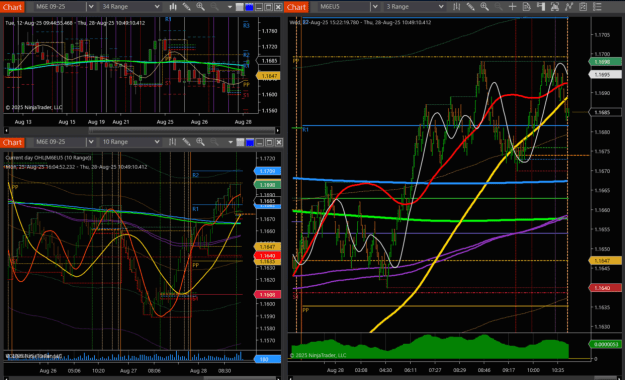Select drawing tools pencil in 34 Range chart
Image resolution: width=625 pixels, height=380 pixels.
186,7
